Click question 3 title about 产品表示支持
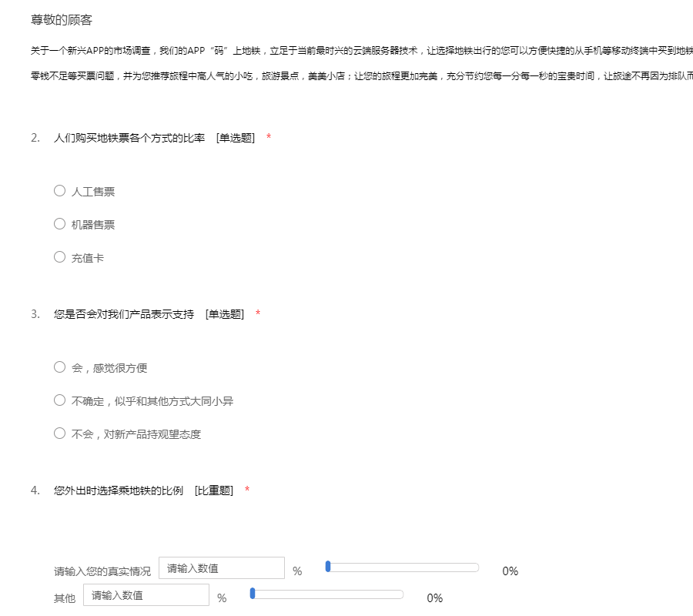 pyautogui.click(x=123, y=314)
